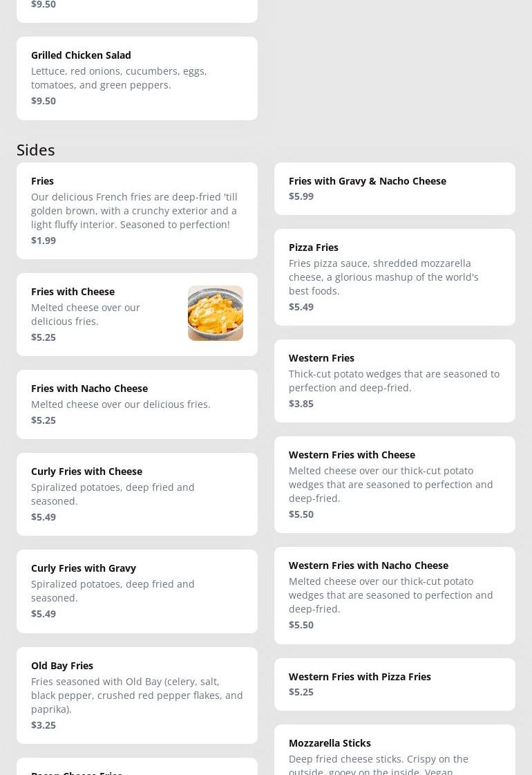
Task: Select the Grilled Chicken Salad item
Action: tap(137, 78)
